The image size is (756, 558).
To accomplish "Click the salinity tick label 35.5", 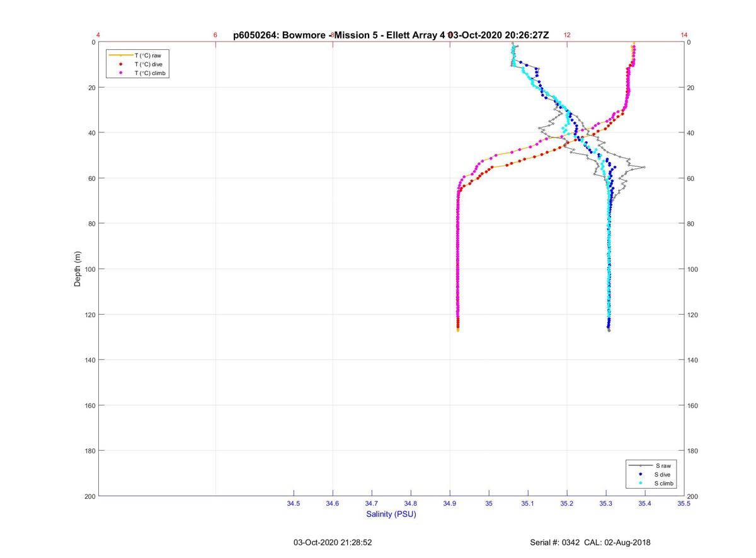I will click(x=684, y=504).
